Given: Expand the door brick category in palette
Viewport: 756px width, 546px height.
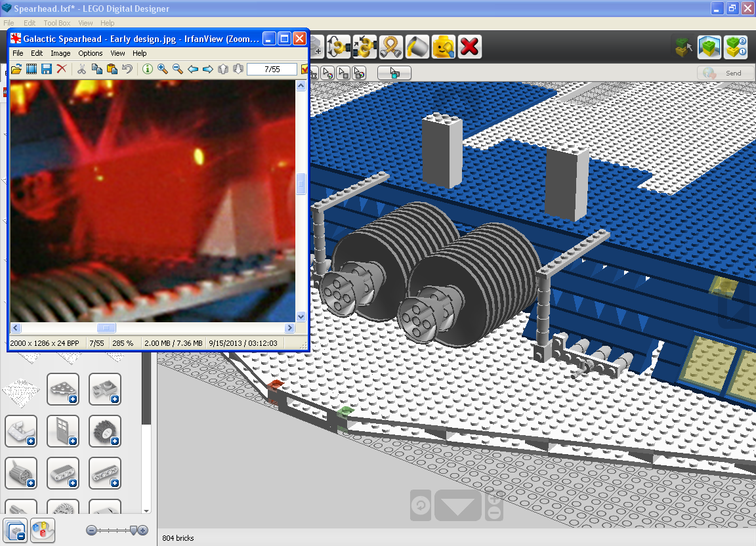Looking at the screenshot, I should (63, 430).
